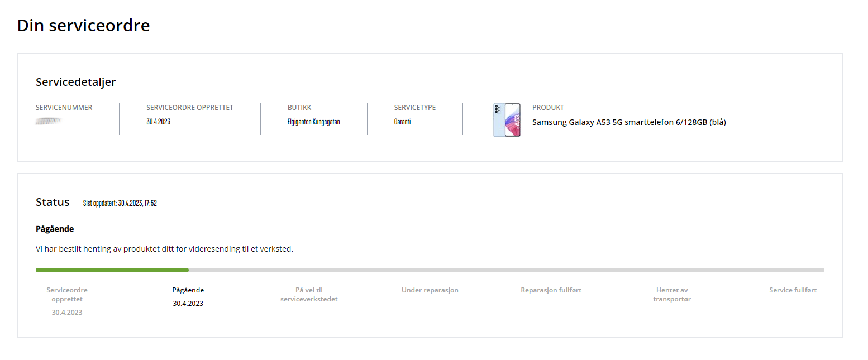This screenshot has width=868, height=360.
Task: Select the blurred service number value
Action: [49, 121]
